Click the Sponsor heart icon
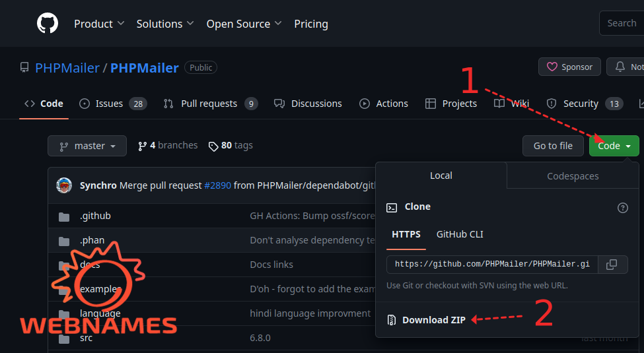Viewport: 644px width, 353px height. pos(552,67)
